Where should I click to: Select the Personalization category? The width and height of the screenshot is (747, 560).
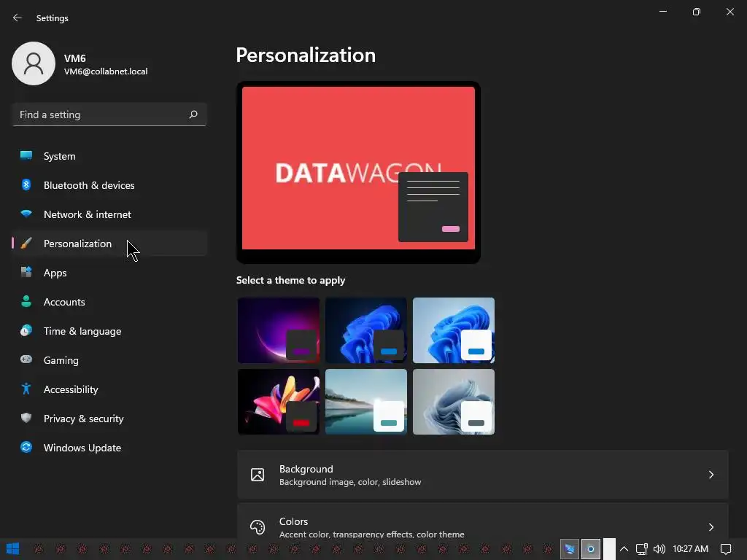coord(109,244)
